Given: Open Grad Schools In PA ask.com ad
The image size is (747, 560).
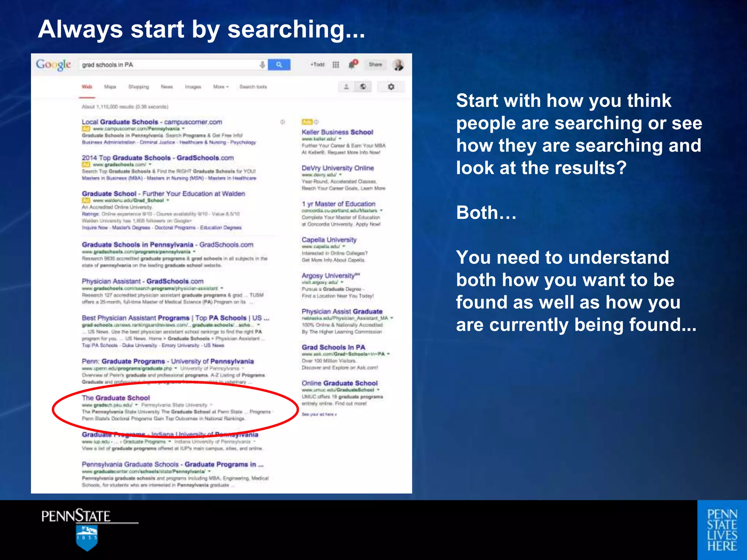Looking at the screenshot, I should tap(333, 347).
